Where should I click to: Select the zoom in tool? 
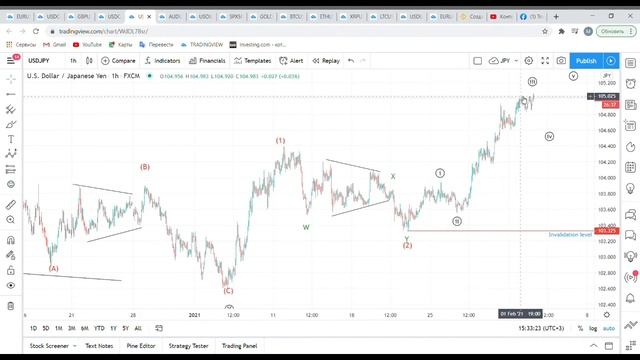click(11, 220)
